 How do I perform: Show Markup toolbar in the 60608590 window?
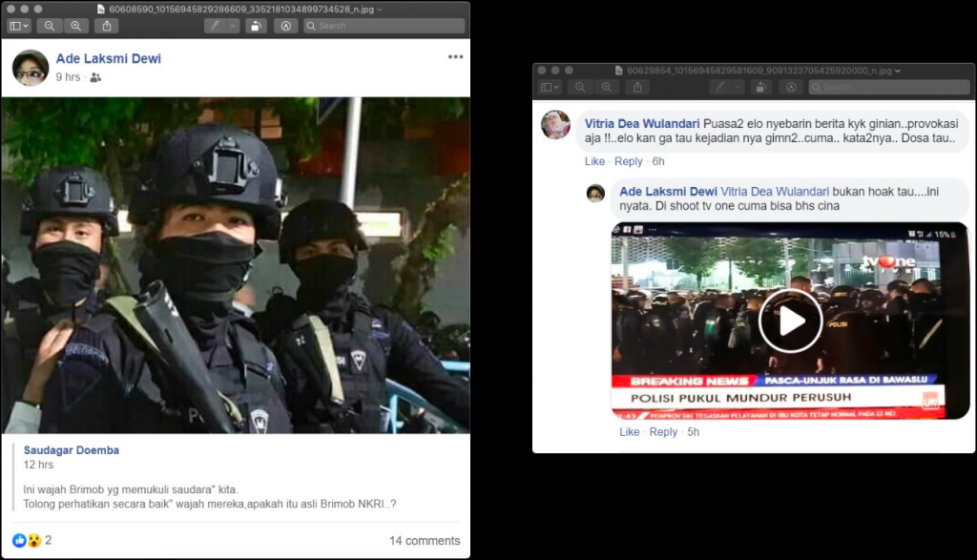coord(285,26)
